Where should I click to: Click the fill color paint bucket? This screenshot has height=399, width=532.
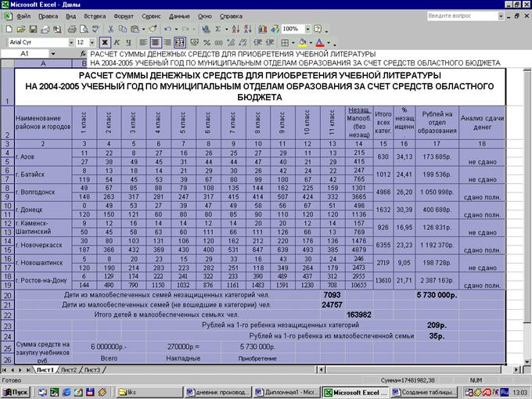(303, 42)
